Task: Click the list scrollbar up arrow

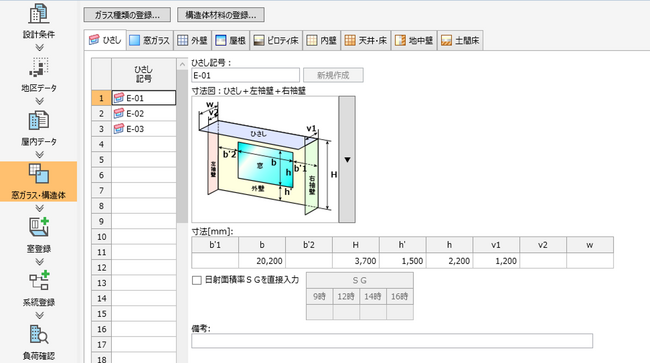Action: pos(182,64)
